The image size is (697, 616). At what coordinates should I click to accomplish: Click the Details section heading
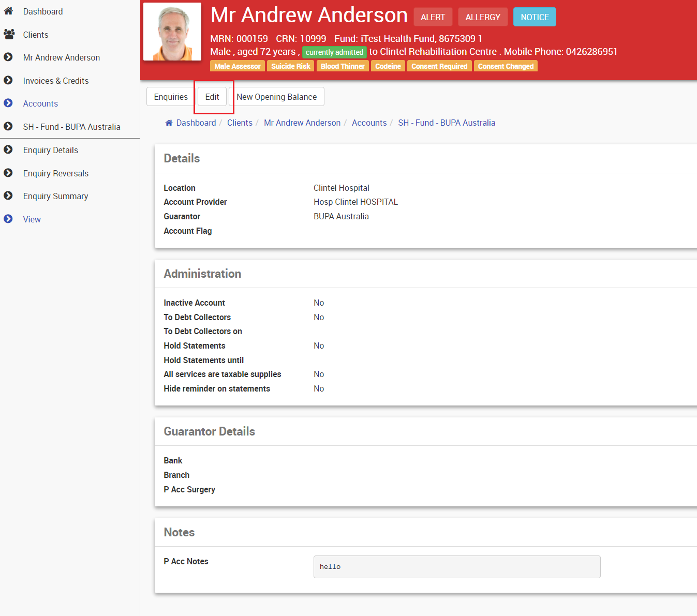[182, 158]
